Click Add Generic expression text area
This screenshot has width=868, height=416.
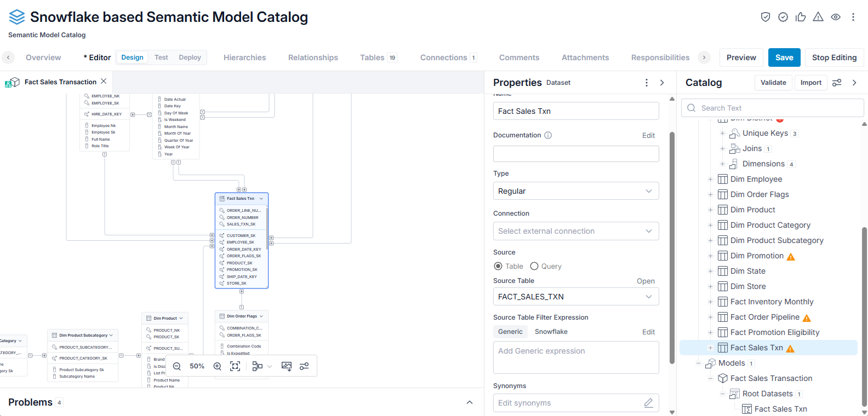[576, 357]
